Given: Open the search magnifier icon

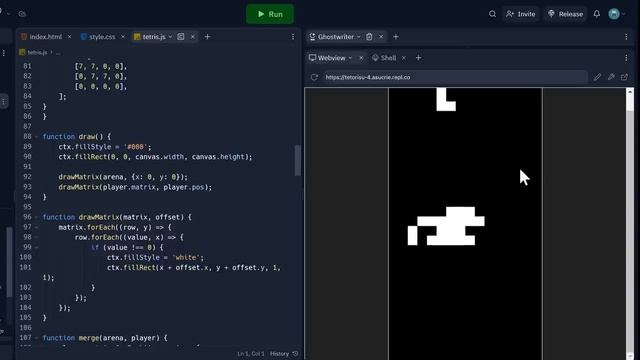Looking at the screenshot, I should click(x=492, y=14).
